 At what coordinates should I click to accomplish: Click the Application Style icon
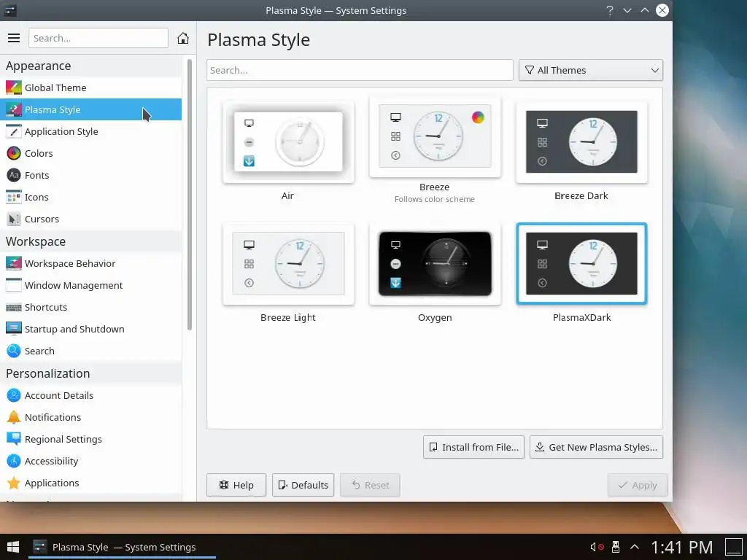[13, 131]
